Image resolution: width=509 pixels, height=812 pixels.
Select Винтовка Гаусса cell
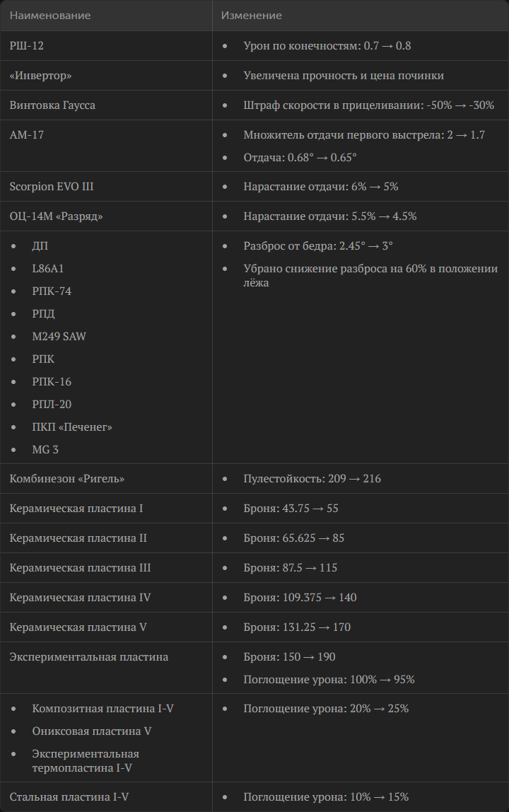(52, 105)
